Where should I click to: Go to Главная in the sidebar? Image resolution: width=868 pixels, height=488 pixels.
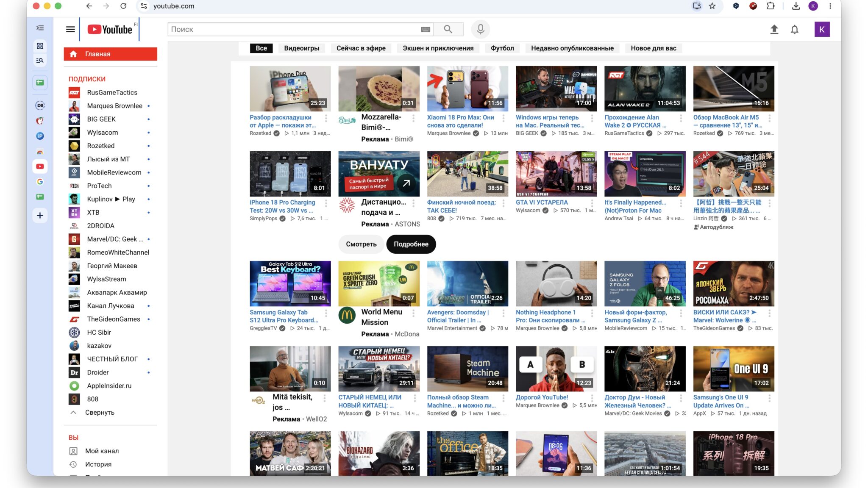(x=111, y=54)
